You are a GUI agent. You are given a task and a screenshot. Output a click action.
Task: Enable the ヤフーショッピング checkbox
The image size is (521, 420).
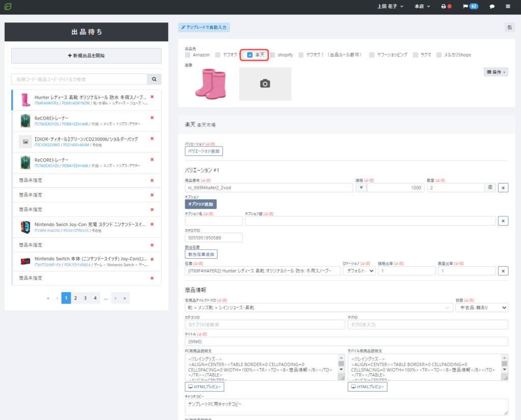372,55
